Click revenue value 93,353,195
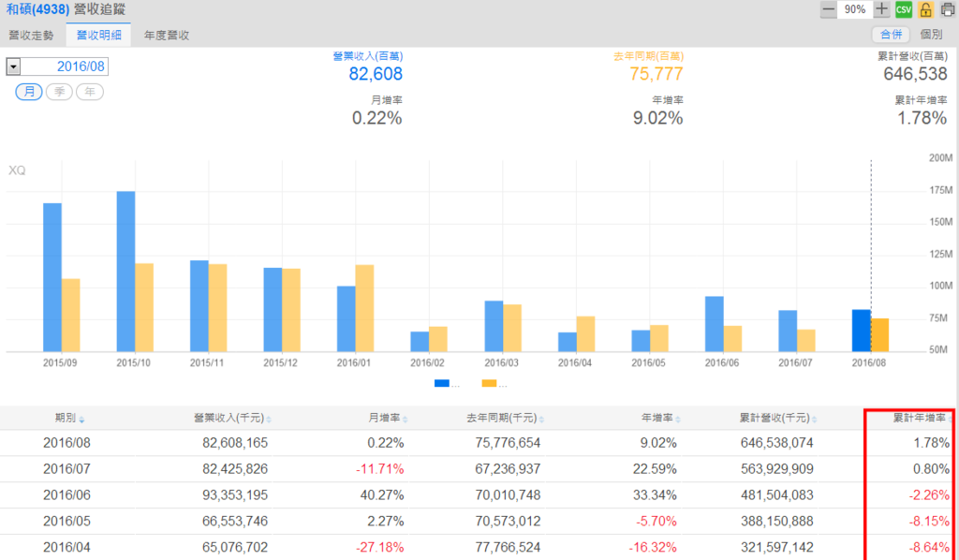Image resolution: width=959 pixels, height=560 pixels. pyautogui.click(x=235, y=494)
